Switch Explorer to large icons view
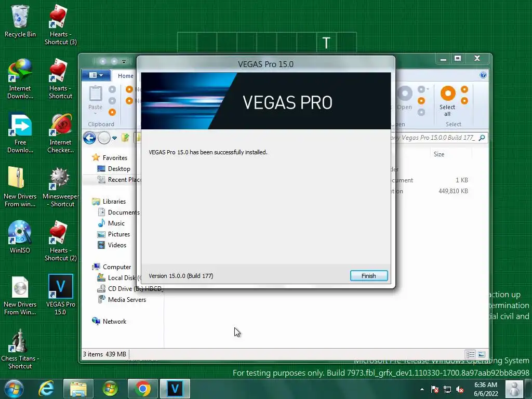The image size is (532, 399). click(x=482, y=354)
